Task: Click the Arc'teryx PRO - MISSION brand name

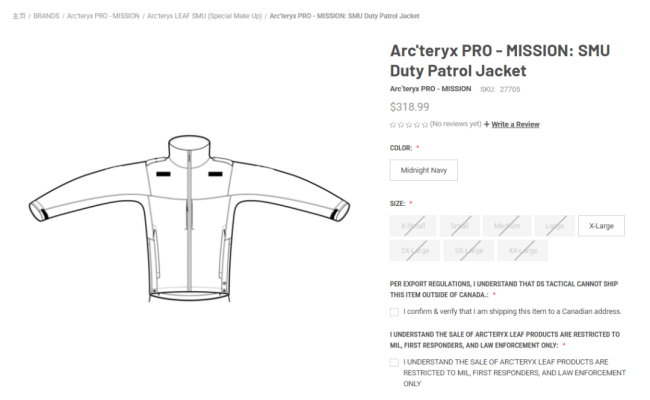Action: coord(430,89)
